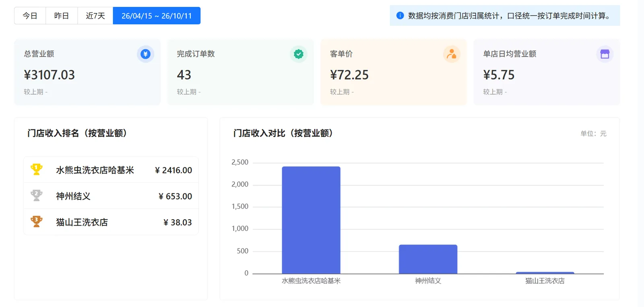Select the ¥5.75 daily store revenue value
Viewport: 644px width, 307px height.
coord(499,75)
